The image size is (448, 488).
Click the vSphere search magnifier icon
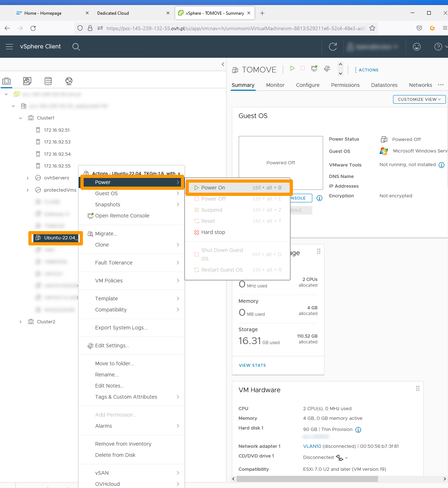(76, 47)
